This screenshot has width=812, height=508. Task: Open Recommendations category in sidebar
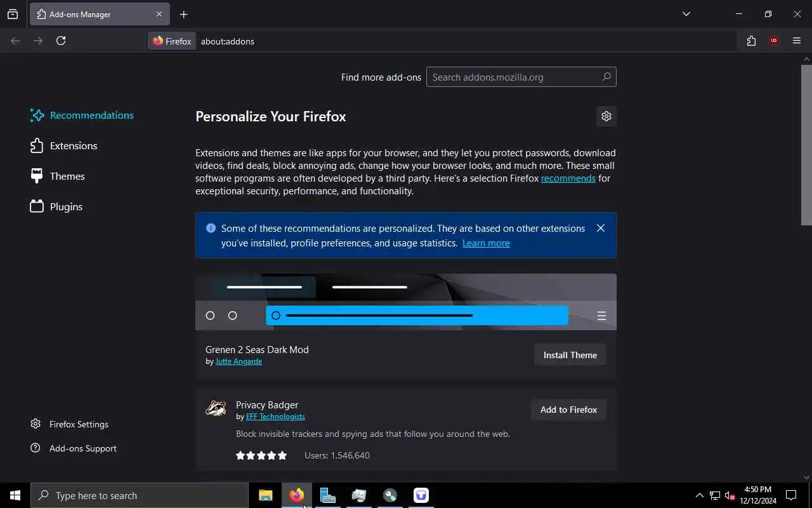[x=82, y=115]
